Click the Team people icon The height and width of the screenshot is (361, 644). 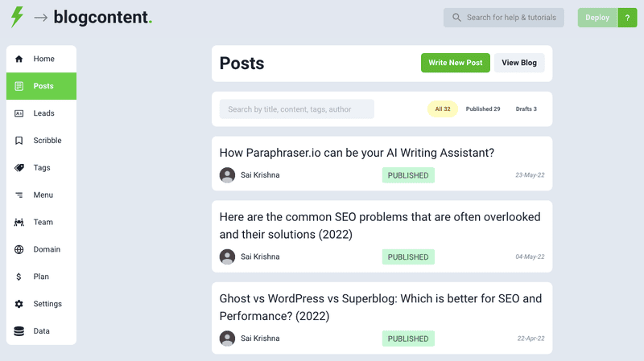pos(19,223)
